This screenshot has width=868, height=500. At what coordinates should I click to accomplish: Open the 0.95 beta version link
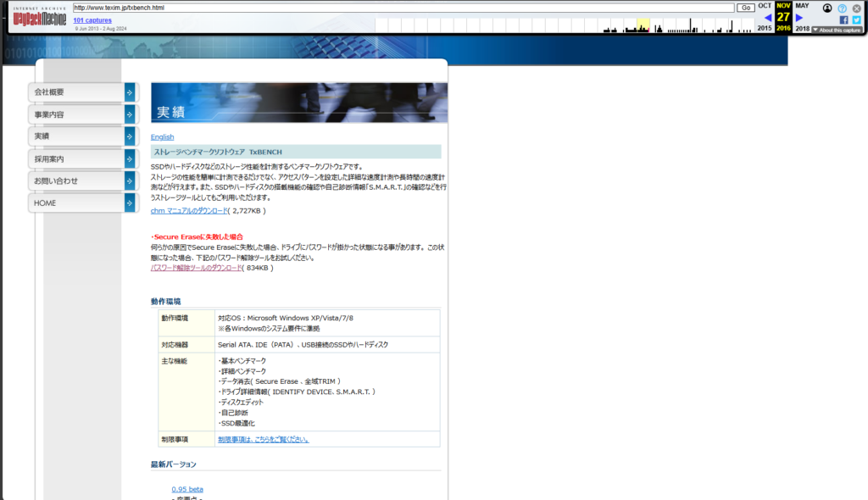(186, 489)
